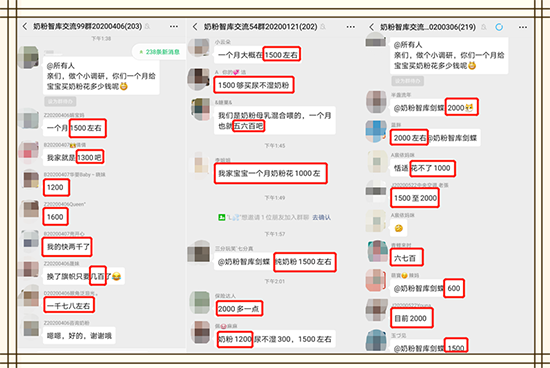Click back arrow in the third chat
Viewport: 550px width, 368px height.
[x=371, y=27]
